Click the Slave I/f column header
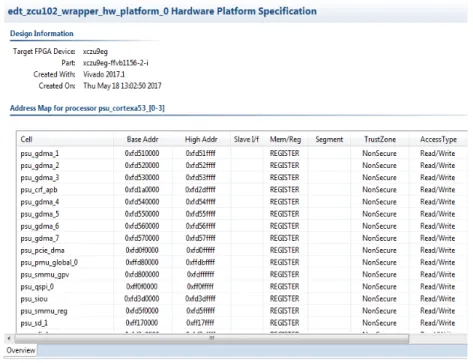The image size is (473, 363). click(x=246, y=139)
